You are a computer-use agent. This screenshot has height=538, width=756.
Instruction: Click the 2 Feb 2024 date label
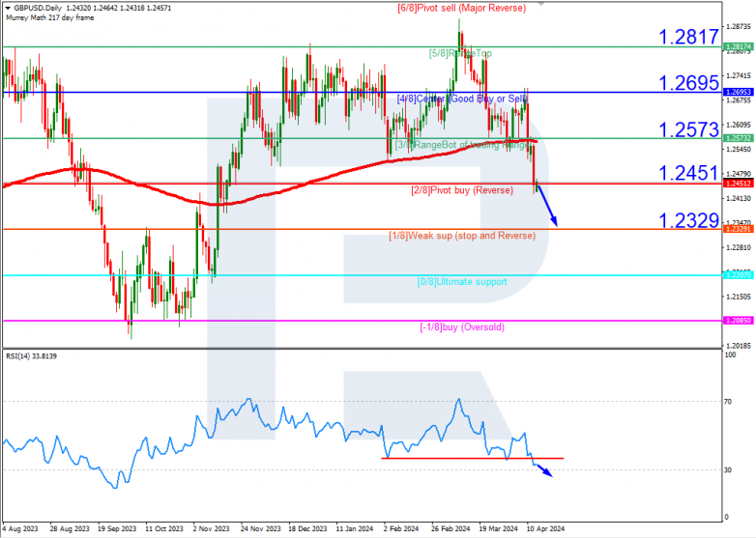pyautogui.click(x=401, y=529)
